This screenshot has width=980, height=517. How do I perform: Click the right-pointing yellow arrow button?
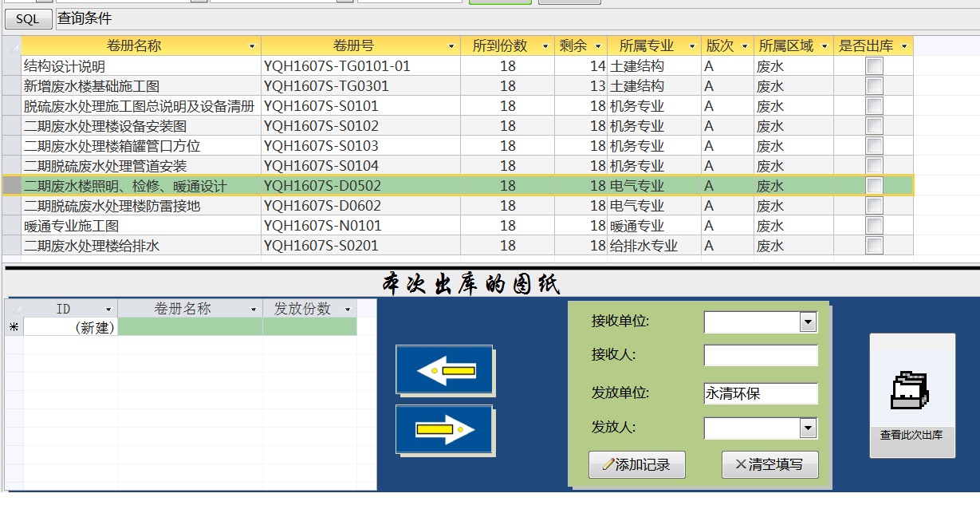point(445,430)
